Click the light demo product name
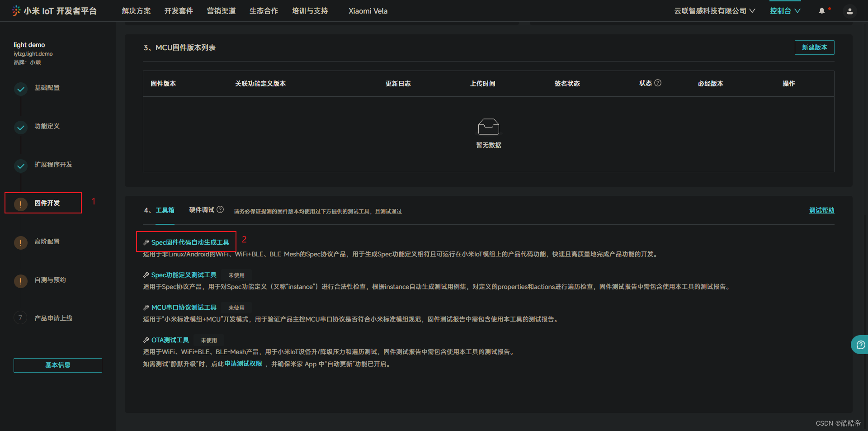868x431 pixels. click(x=29, y=45)
